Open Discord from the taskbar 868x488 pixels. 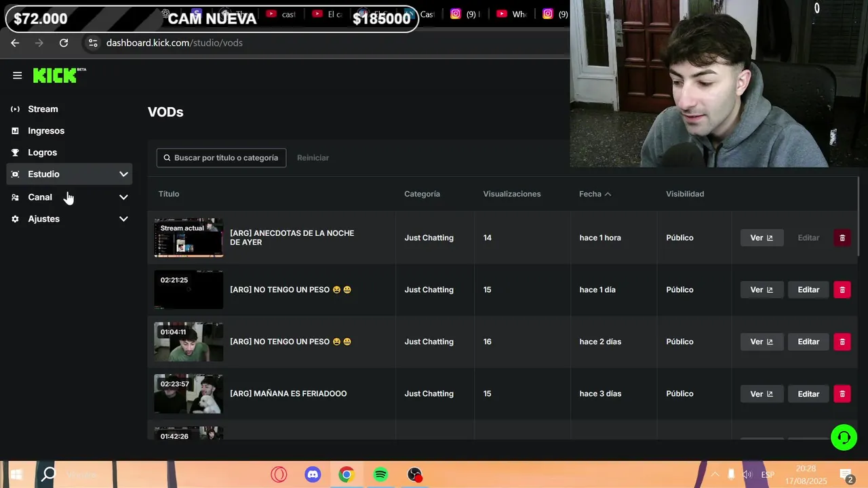pos(313,475)
